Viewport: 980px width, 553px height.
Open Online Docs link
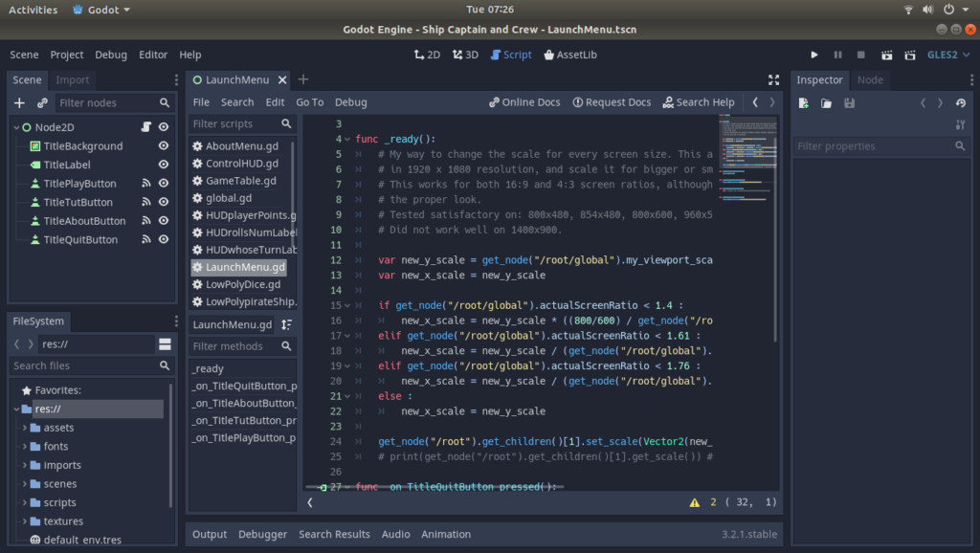coord(524,102)
